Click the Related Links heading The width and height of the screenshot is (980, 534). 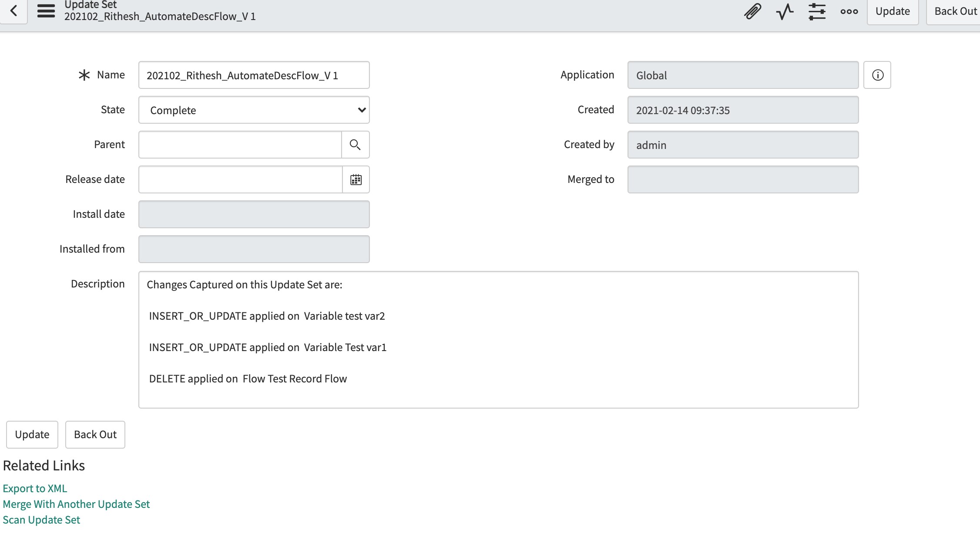tap(44, 466)
